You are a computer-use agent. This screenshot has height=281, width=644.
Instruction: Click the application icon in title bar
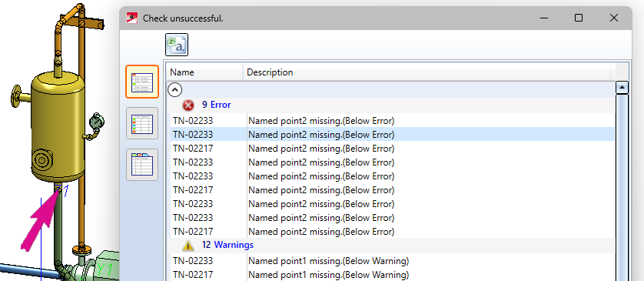(132, 18)
